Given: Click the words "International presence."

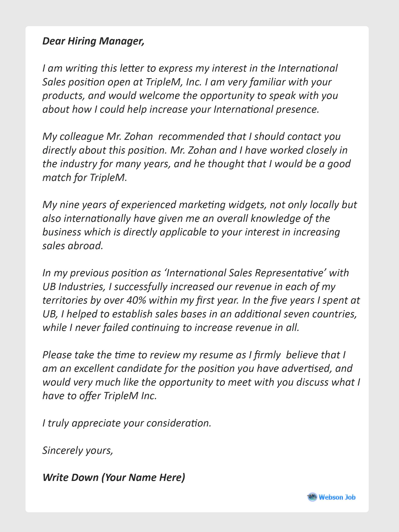Looking at the screenshot, I should point(266,109).
